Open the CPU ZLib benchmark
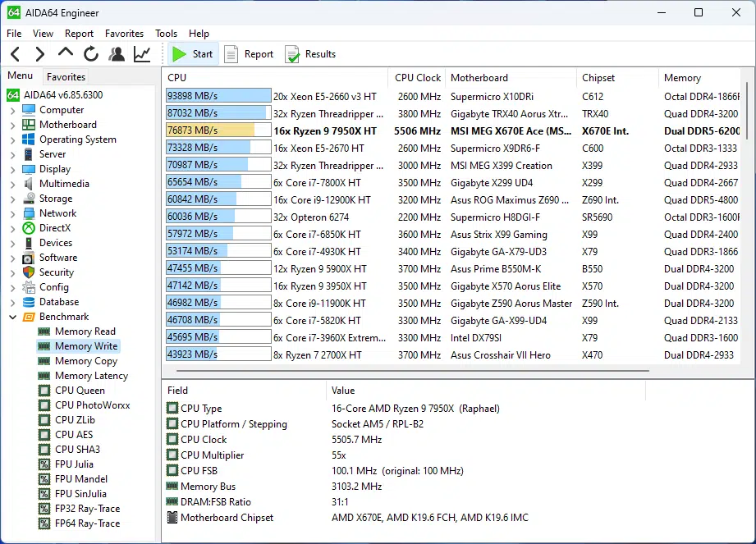The height and width of the screenshot is (544, 756). coord(66,420)
